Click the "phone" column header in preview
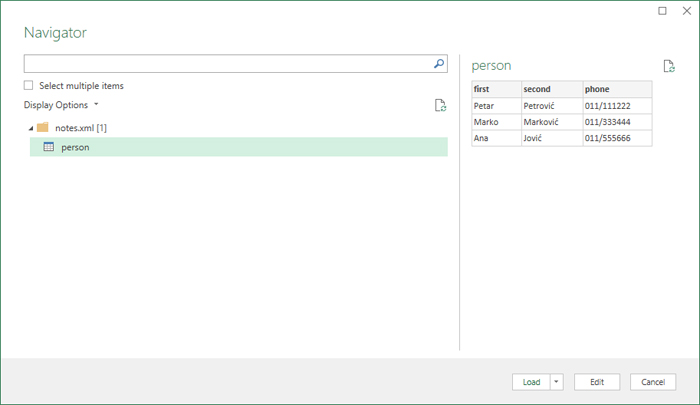Screen dimensions: 700x405 pyautogui.click(x=617, y=89)
